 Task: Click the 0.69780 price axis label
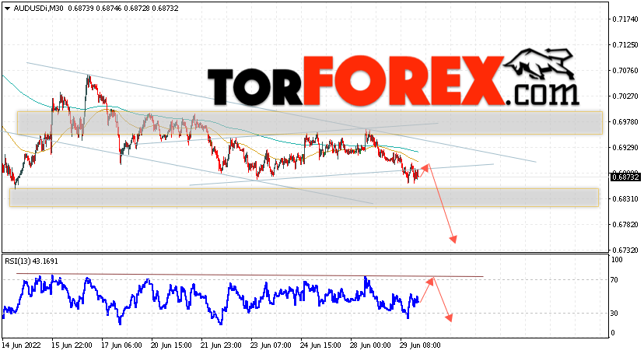click(x=625, y=122)
